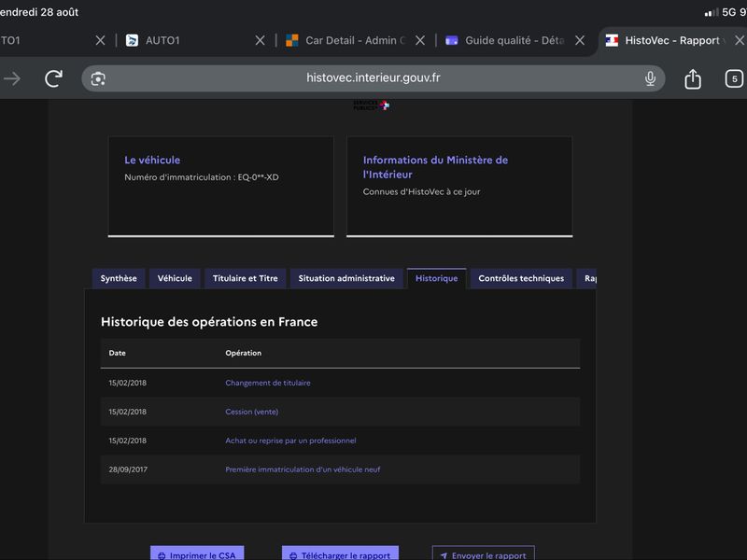Click the Connues d'HistoVec à ce jour text
This screenshot has height=560, width=747.
pyautogui.click(x=422, y=192)
